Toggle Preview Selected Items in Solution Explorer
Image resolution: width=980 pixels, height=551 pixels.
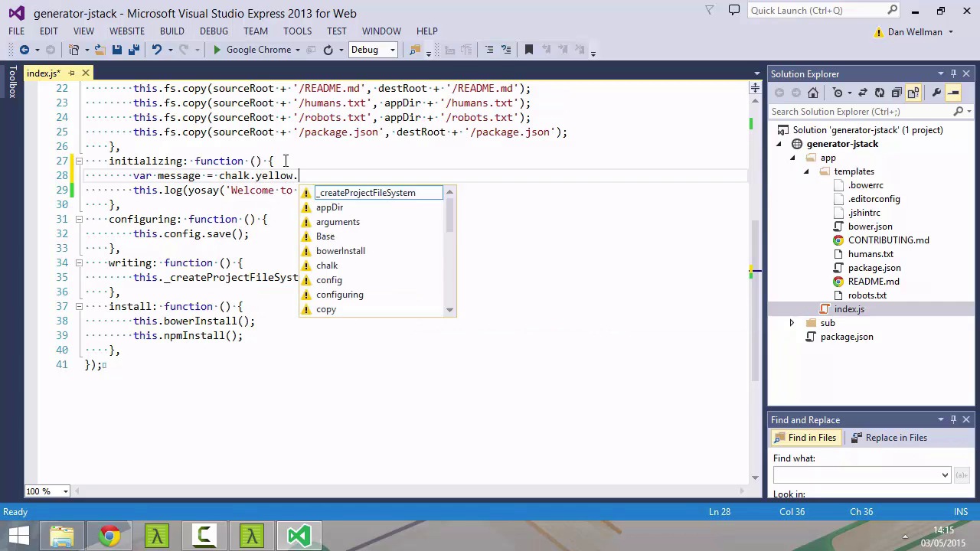pyautogui.click(x=953, y=93)
